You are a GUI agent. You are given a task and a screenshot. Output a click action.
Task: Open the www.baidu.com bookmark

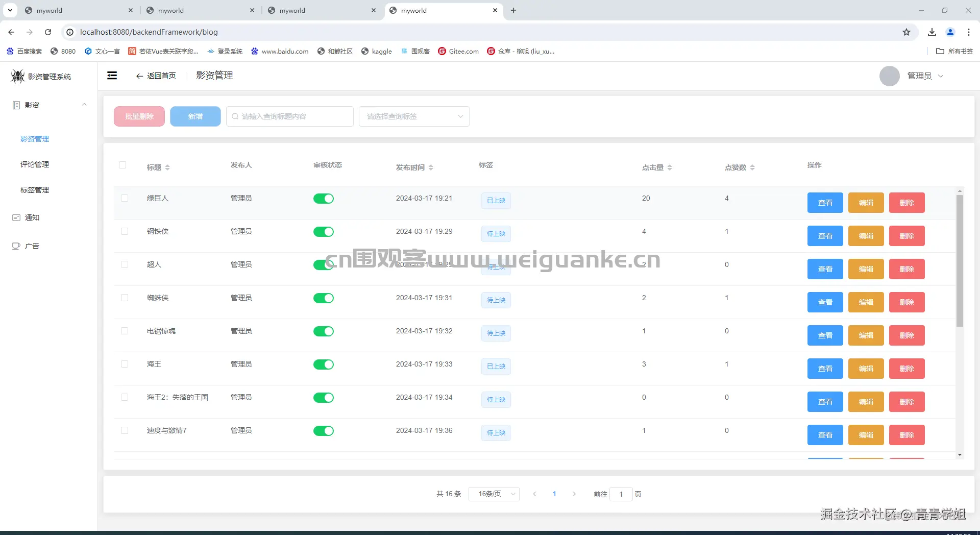[x=280, y=51]
